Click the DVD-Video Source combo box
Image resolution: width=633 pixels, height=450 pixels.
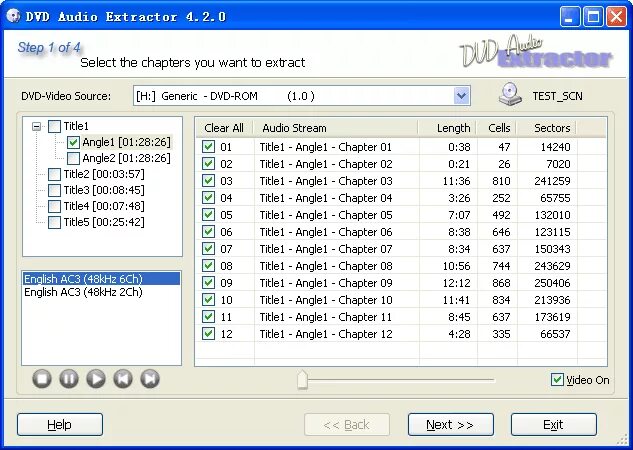[302, 96]
